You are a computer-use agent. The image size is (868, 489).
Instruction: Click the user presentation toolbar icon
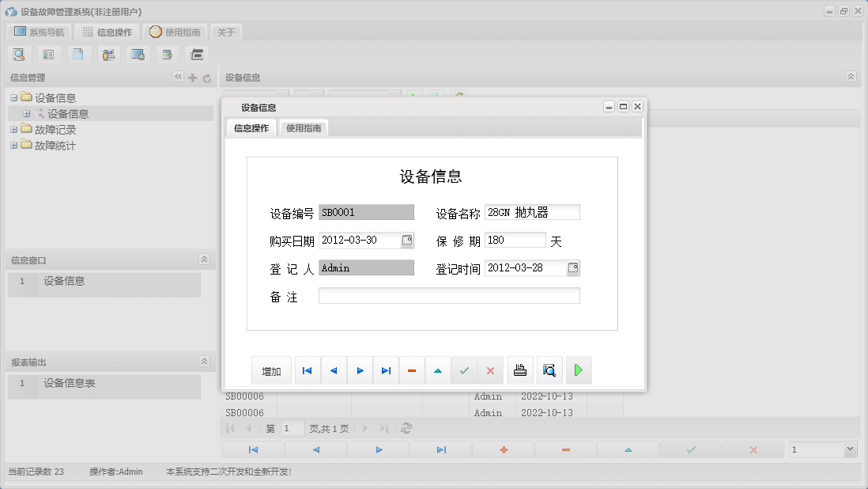(108, 54)
